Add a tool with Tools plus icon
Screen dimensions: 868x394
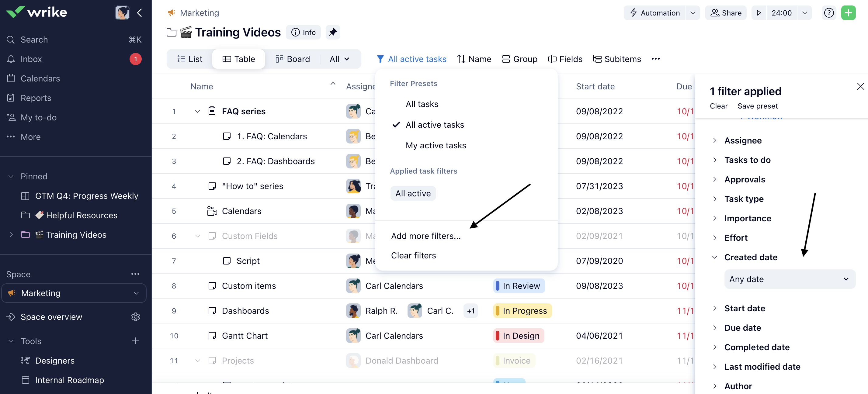(x=135, y=341)
